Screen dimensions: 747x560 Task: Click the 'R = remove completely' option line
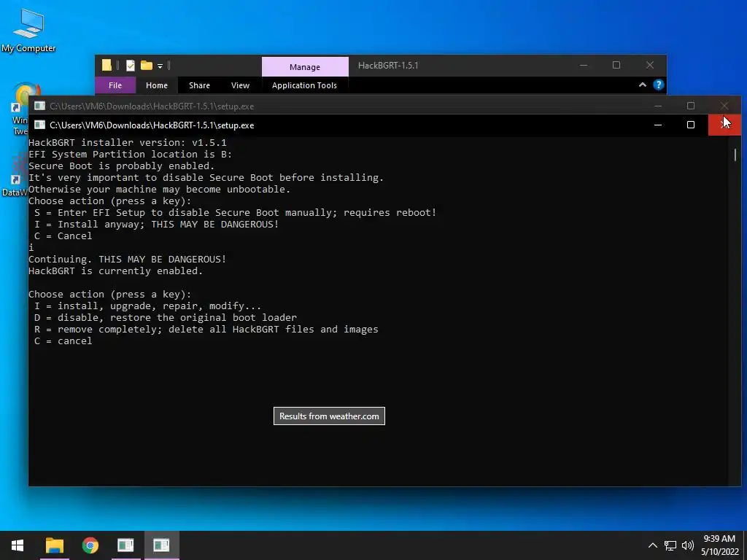tap(206, 329)
